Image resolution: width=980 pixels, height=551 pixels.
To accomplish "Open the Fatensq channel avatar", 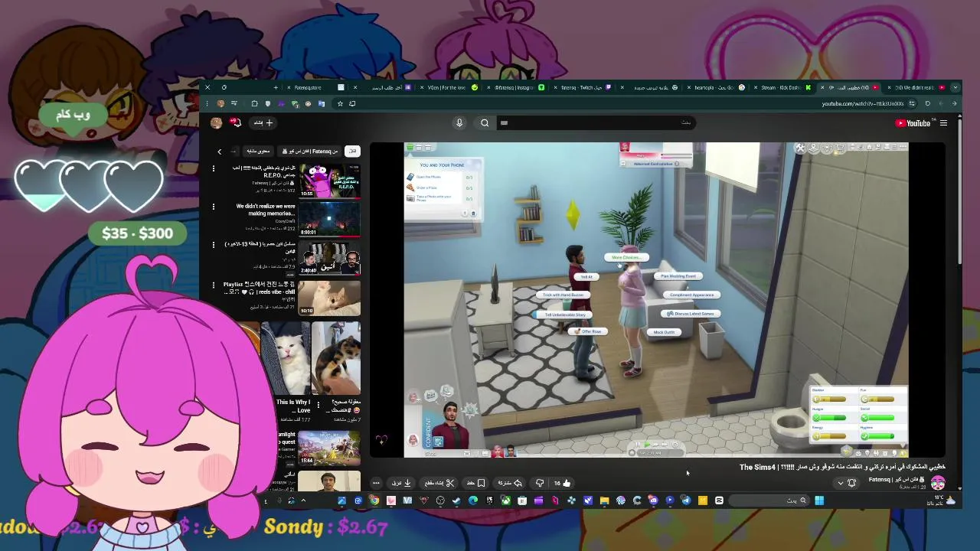I will (938, 483).
